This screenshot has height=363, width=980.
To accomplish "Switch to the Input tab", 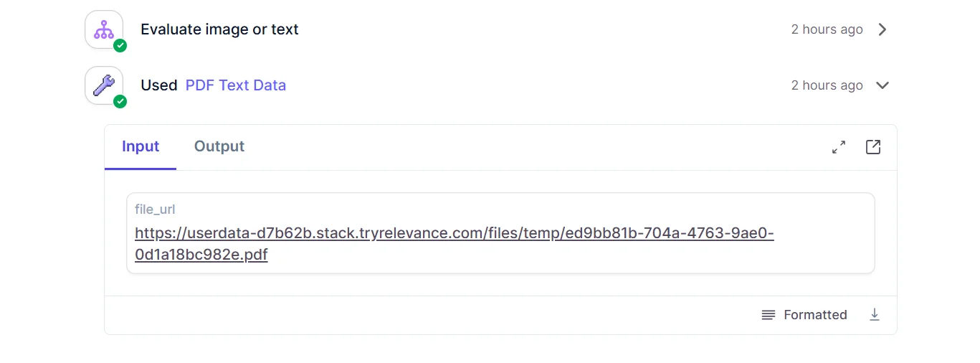I will coord(141,146).
